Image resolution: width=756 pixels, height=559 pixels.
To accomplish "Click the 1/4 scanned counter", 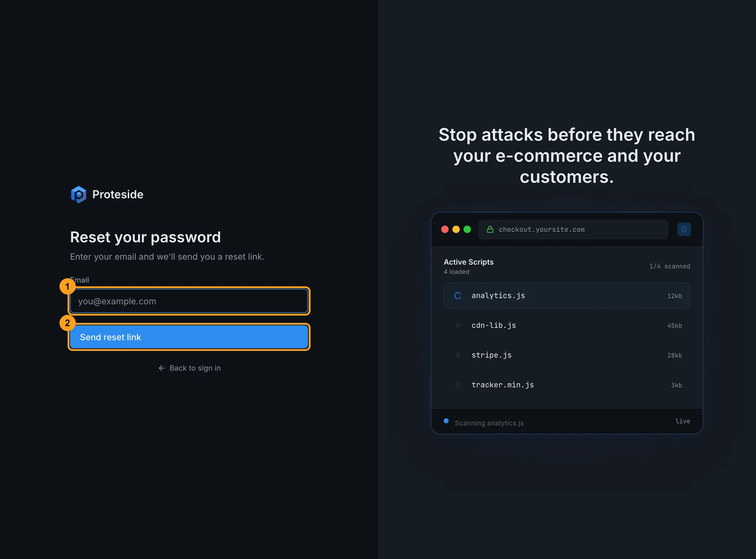I will point(670,266).
